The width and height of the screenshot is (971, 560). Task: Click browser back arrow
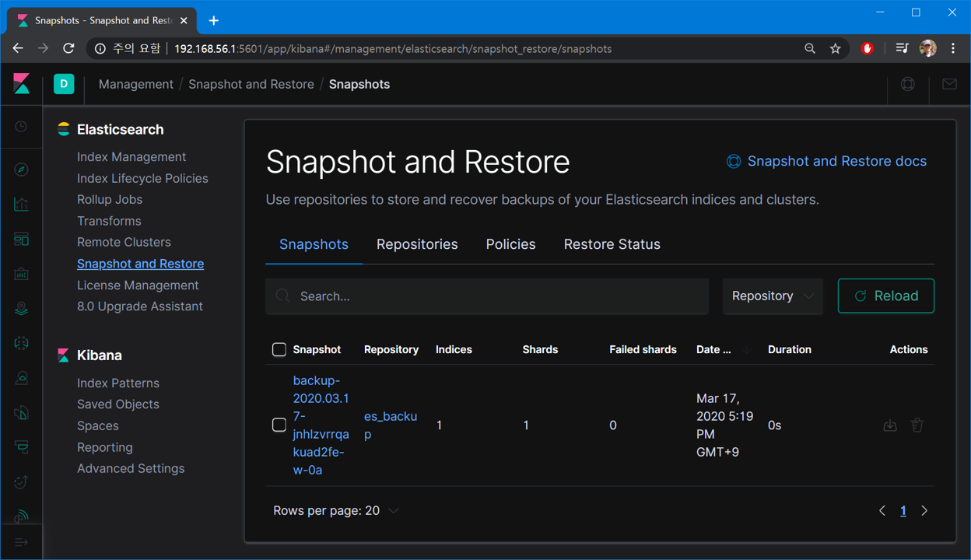click(18, 48)
